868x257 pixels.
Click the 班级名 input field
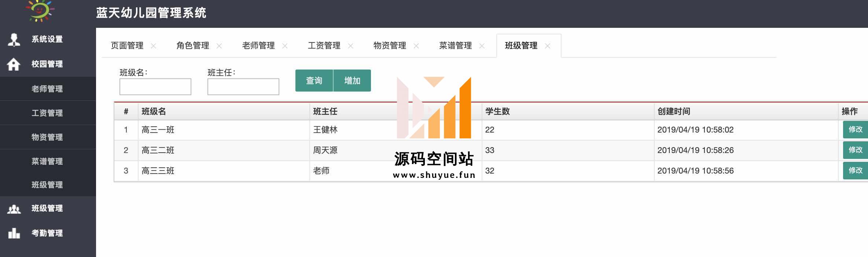point(155,87)
